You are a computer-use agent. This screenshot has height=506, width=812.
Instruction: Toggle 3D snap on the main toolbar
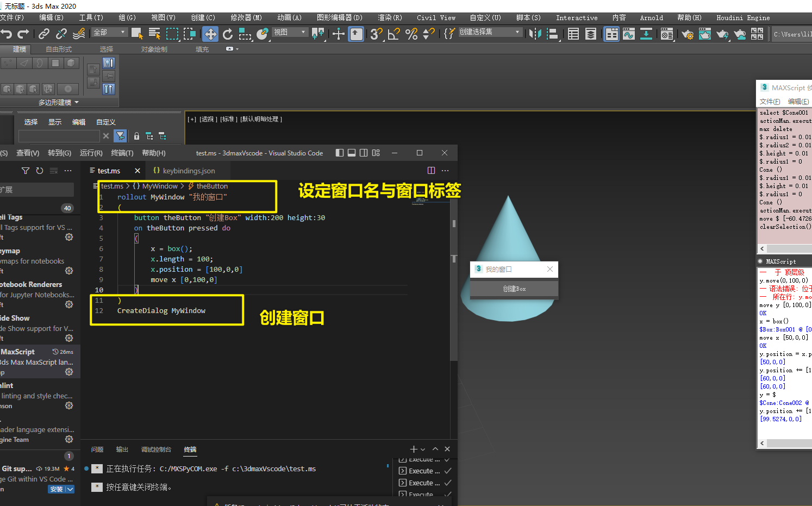(376, 33)
